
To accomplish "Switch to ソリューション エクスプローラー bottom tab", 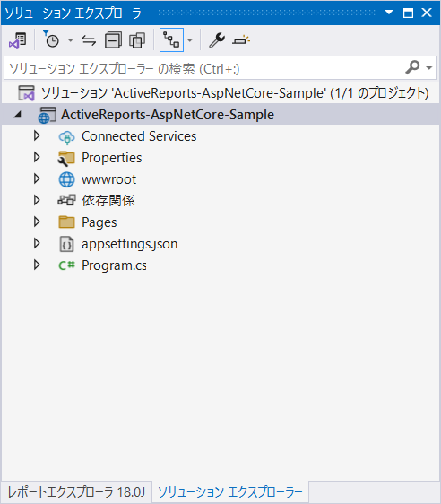I will click(x=230, y=492).
